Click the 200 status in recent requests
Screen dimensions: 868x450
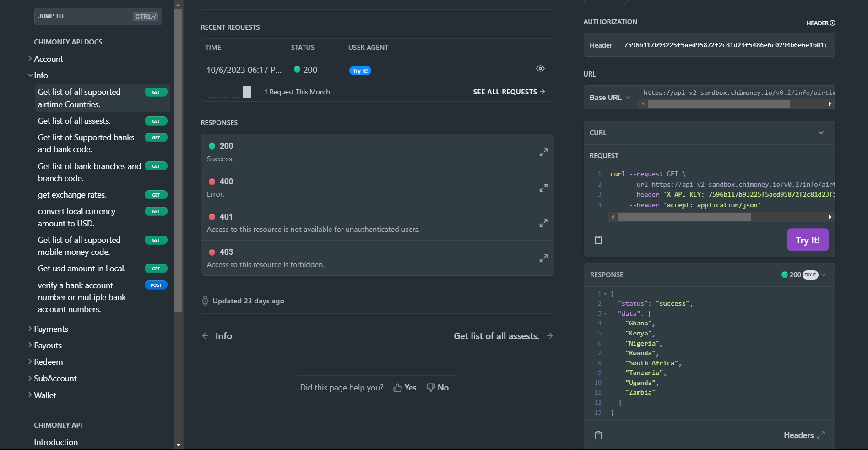click(306, 70)
